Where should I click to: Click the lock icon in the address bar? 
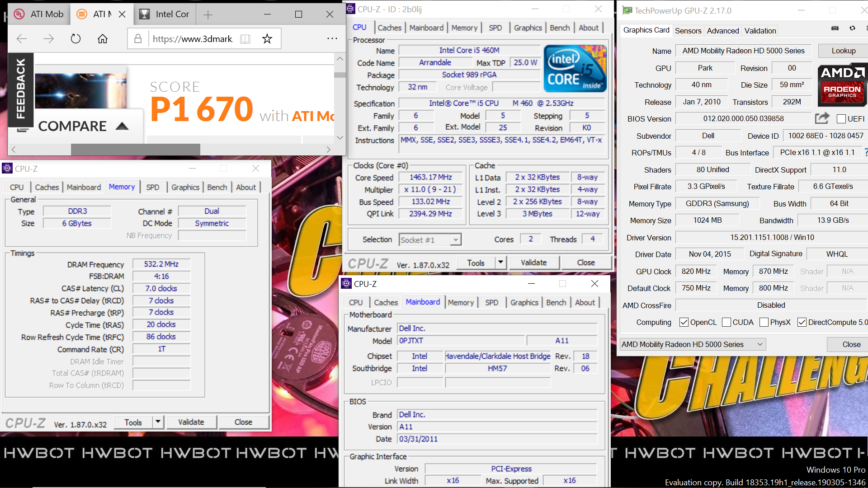pyautogui.click(x=138, y=39)
